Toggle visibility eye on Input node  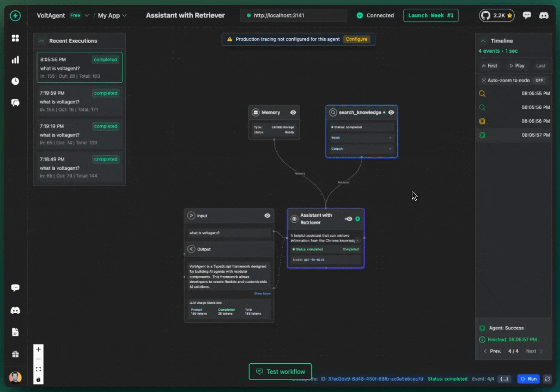click(x=267, y=216)
